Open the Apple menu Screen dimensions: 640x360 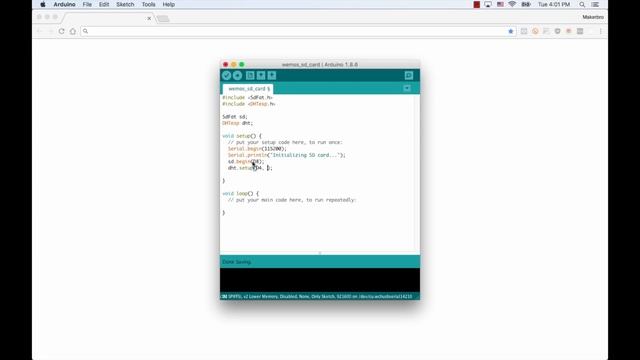(x=42, y=4)
